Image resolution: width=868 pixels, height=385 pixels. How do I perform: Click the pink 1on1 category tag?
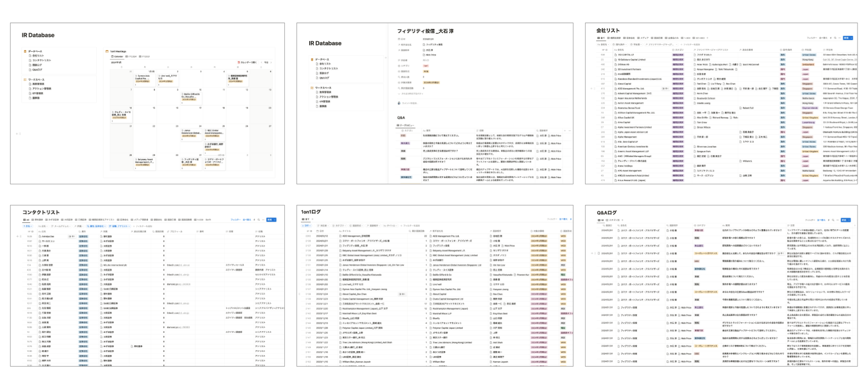(x=426, y=66)
